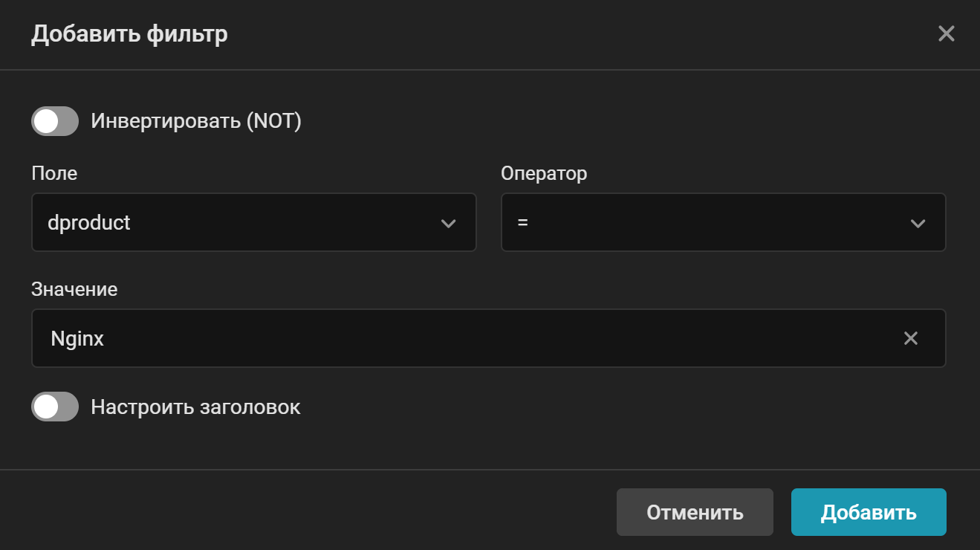This screenshot has height=550, width=980.
Task: Open the dproduct field selector
Action: pos(254,222)
